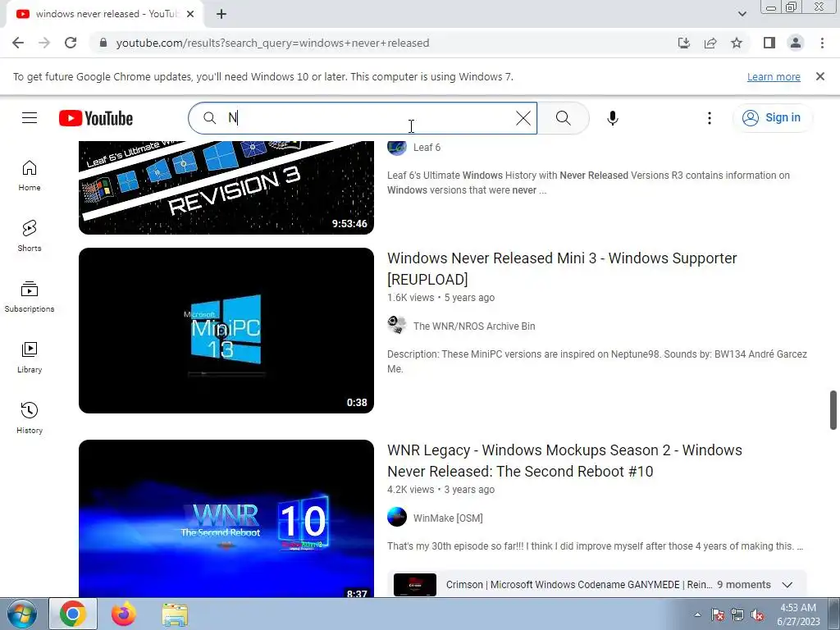Click the address bar URL
Viewport: 840px width, 630px height.
click(x=272, y=43)
